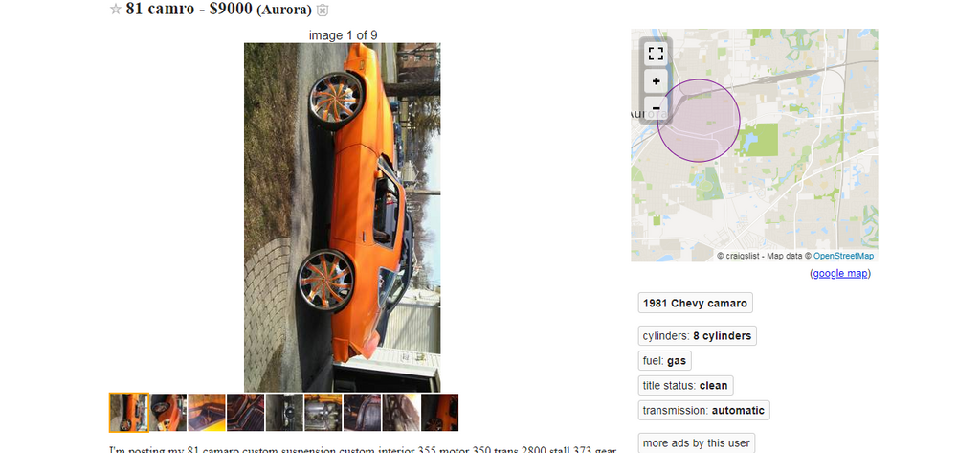Zoom out on the map
This screenshot has width=980, height=453.
pyautogui.click(x=656, y=108)
